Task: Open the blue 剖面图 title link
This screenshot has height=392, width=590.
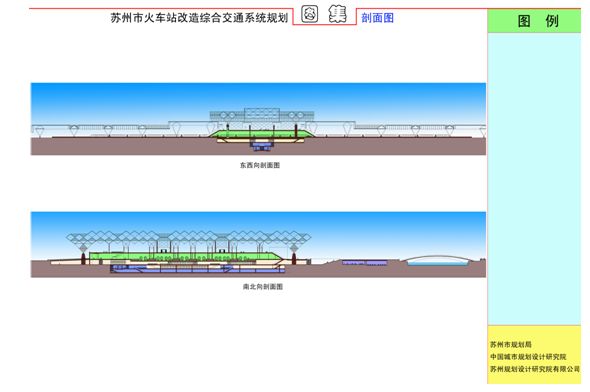Action: click(377, 18)
